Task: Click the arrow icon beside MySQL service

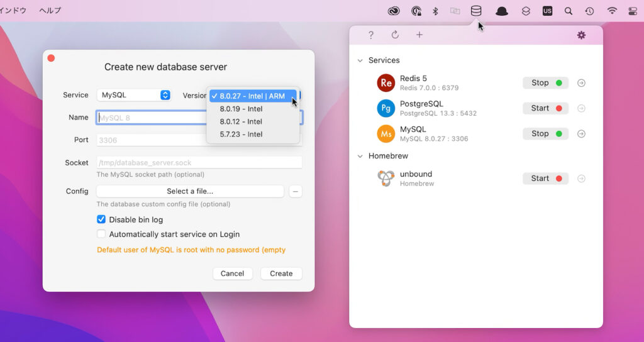Action: 581,134
